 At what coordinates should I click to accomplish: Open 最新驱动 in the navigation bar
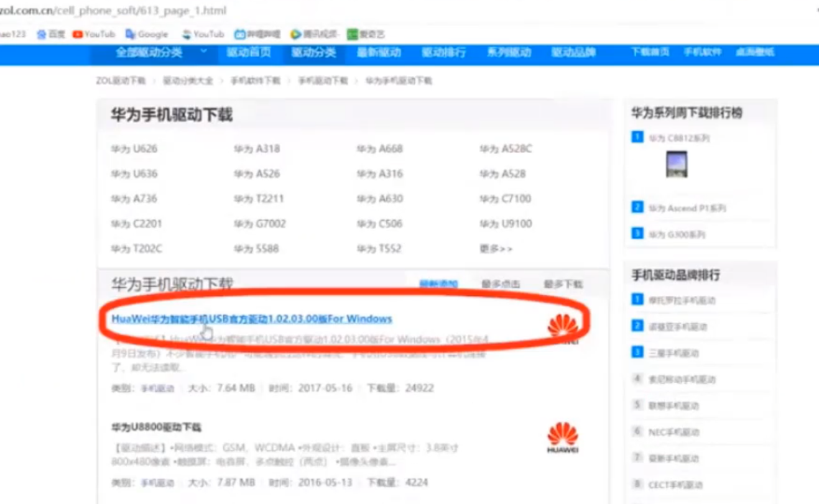(x=379, y=53)
